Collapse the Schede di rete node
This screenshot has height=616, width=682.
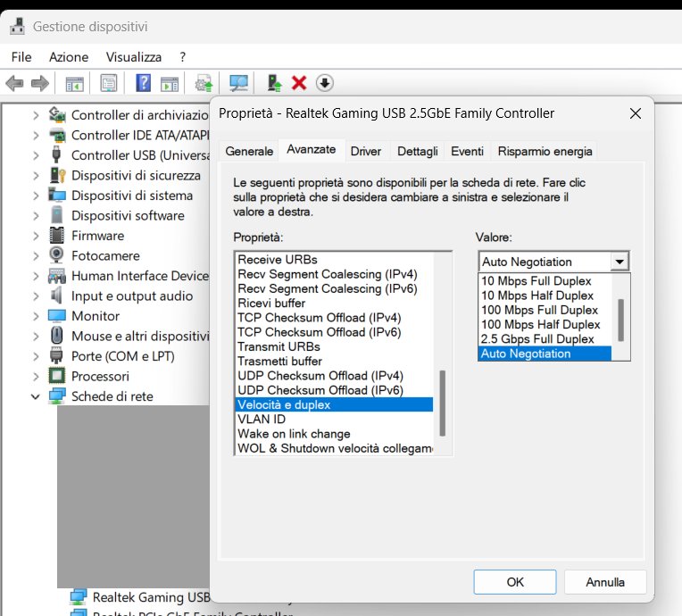(36, 396)
